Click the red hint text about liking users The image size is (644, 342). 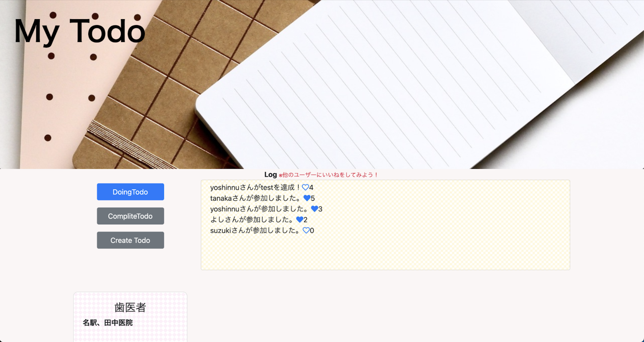pyautogui.click(x=328, y=175)
